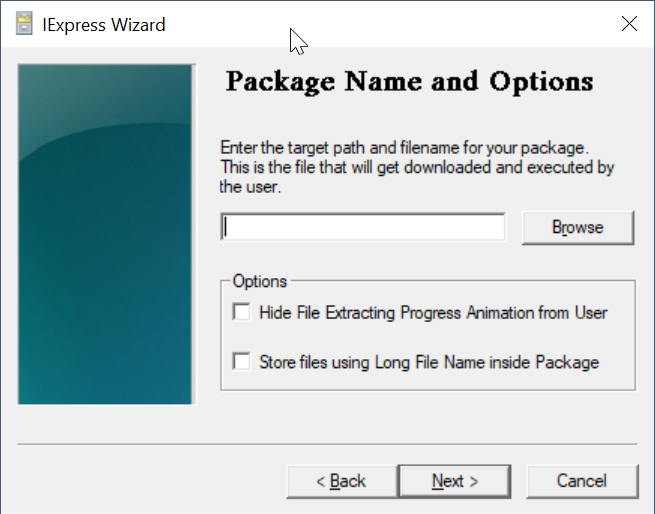Enable Store files using Long File Name
The image size is (655, 514).
[241, 361]
